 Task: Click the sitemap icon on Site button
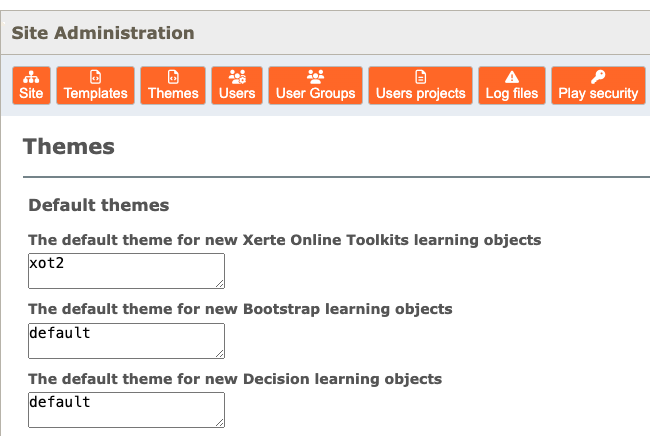(x=31, y=77)
